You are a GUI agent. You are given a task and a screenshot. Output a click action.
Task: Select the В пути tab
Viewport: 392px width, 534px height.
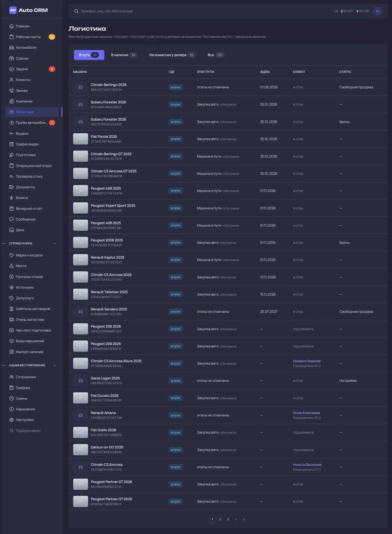[89, 55]
